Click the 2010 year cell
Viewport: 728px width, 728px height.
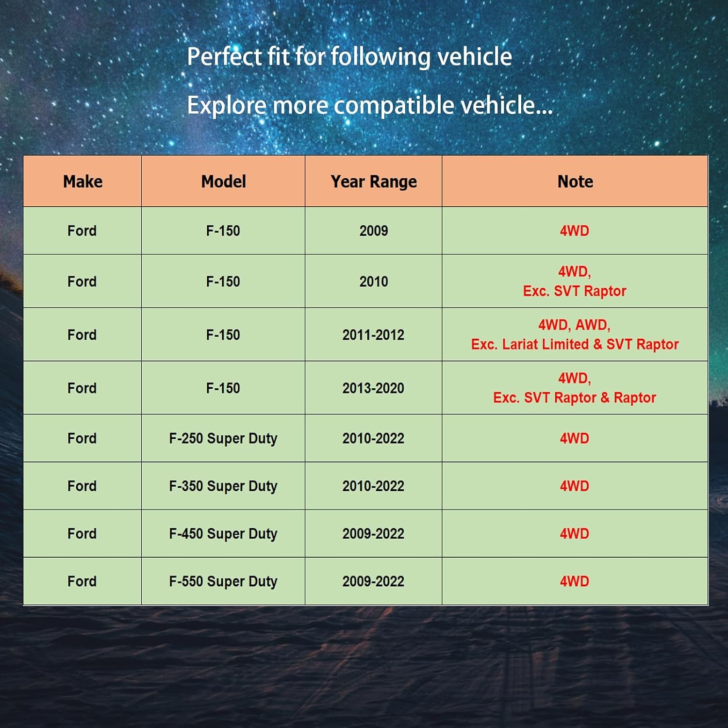[x=373, y=281]
